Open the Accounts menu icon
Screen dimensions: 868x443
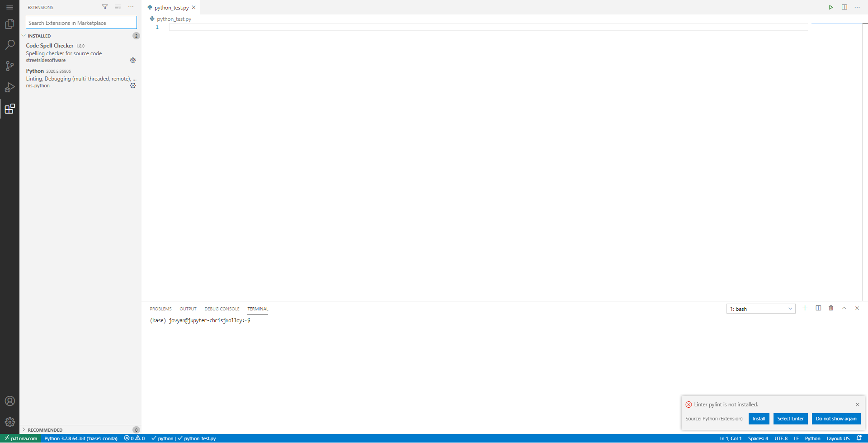pos(9,401)
